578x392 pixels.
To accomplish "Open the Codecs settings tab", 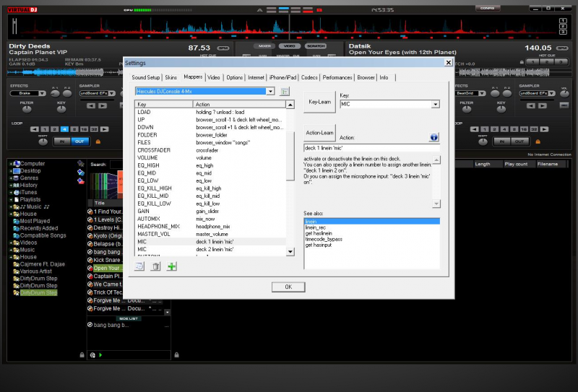I will (x=309, y=77).
